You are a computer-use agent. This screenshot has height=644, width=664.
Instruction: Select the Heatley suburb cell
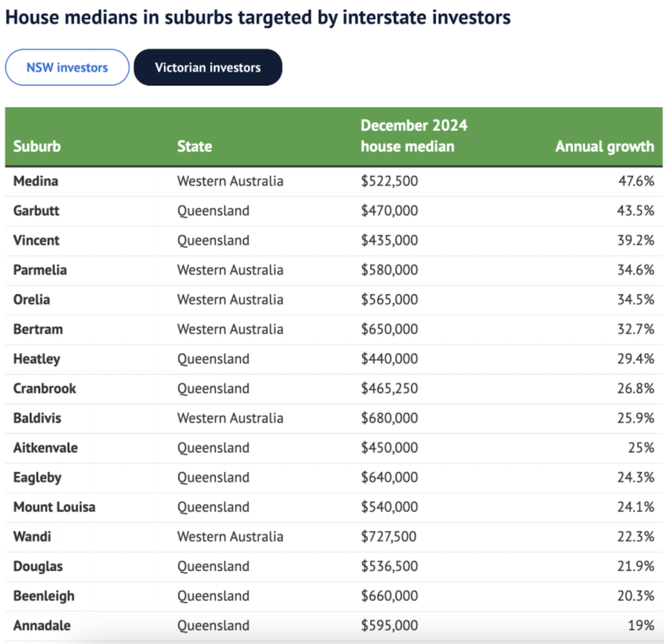37,359
